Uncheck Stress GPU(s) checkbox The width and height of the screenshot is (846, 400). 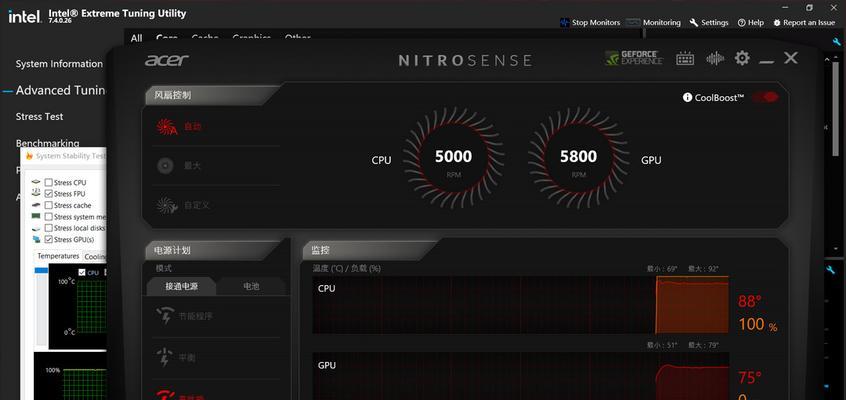tap(49, 239)
